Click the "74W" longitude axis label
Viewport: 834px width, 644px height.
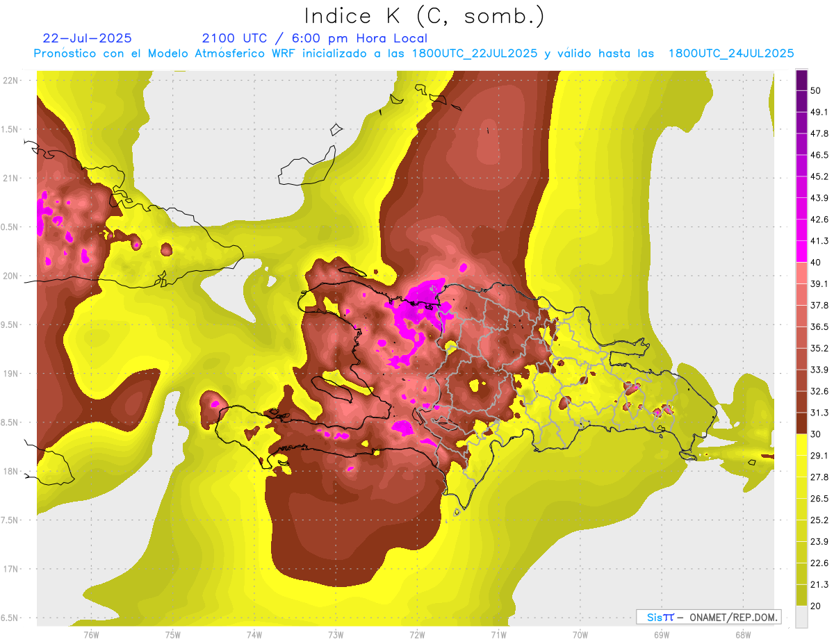coord(254,635)
